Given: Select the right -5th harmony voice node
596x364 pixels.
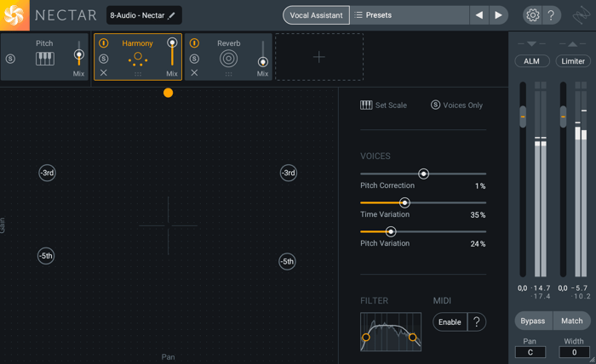Looking at the screenshot, I should click(x=287, y=261).
